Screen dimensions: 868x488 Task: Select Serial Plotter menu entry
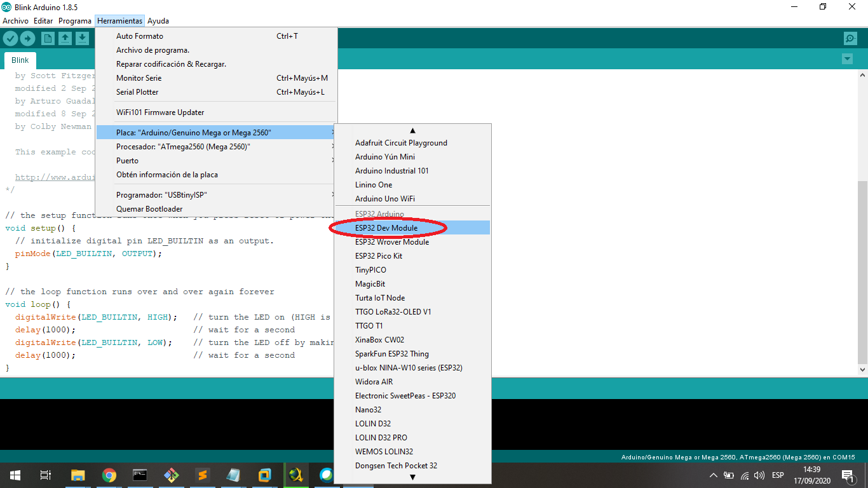(x=216, y=92)
